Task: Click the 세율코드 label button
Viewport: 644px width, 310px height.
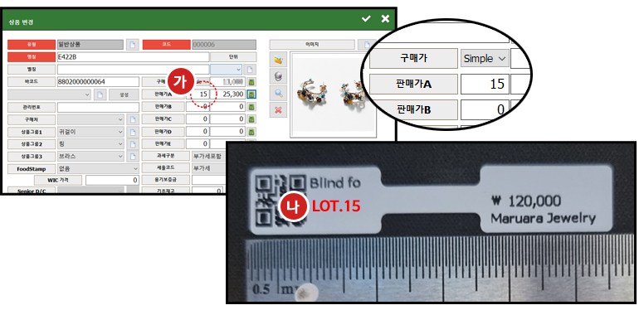Action: pos(166,168)
